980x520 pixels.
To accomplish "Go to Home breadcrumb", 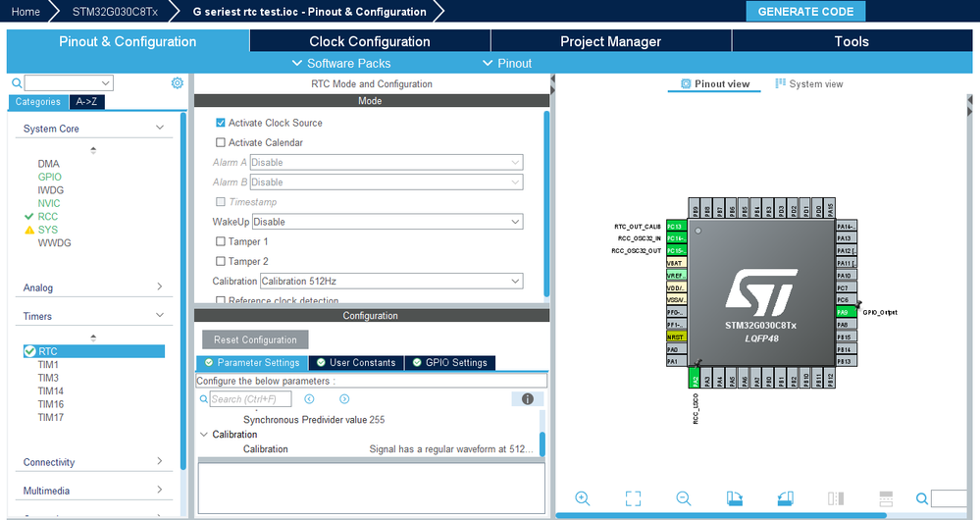I will [26, 11].
